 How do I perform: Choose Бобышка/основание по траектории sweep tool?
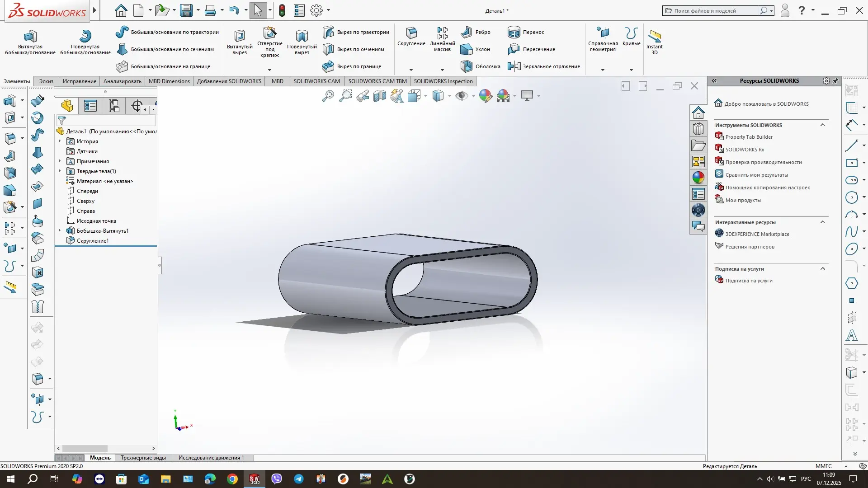pos(167,32)
